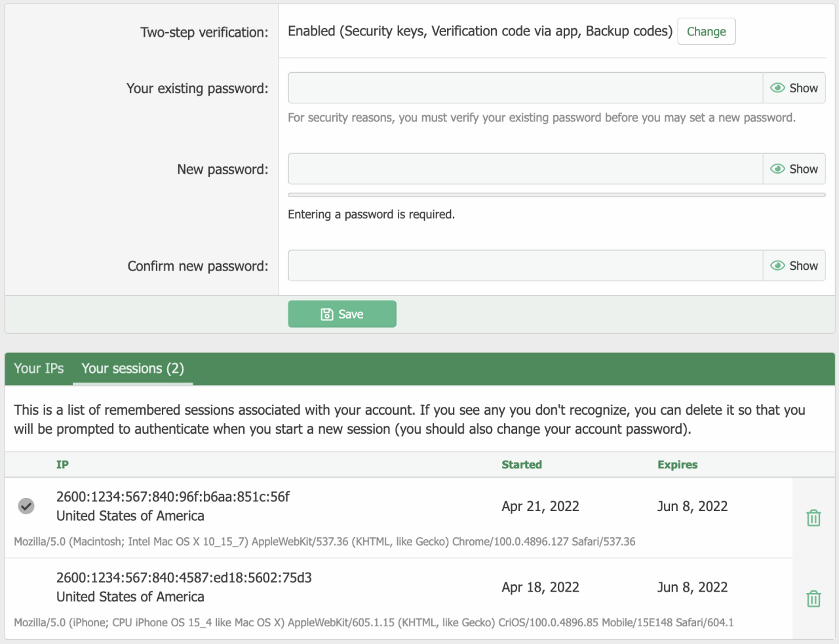The image size is (839, 644).
Task: Click the checkmark icon on current session
Action: pyautogui.click(x=26, y=506)
